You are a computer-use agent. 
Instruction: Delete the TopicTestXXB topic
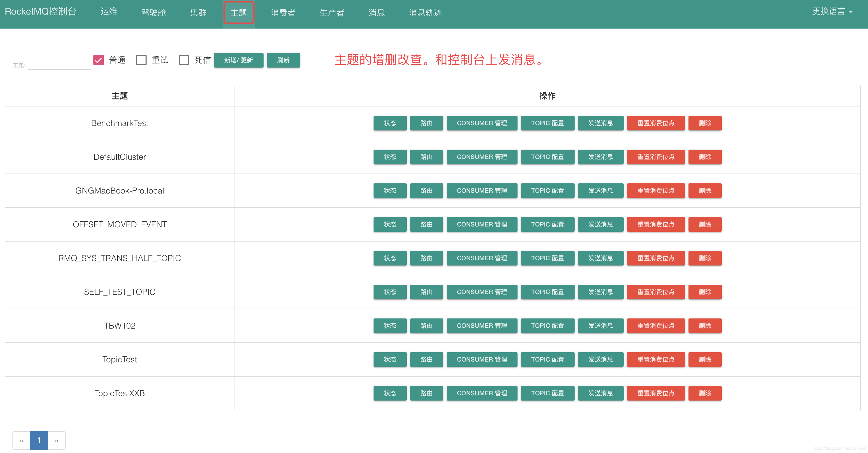(x=705, y=393)
